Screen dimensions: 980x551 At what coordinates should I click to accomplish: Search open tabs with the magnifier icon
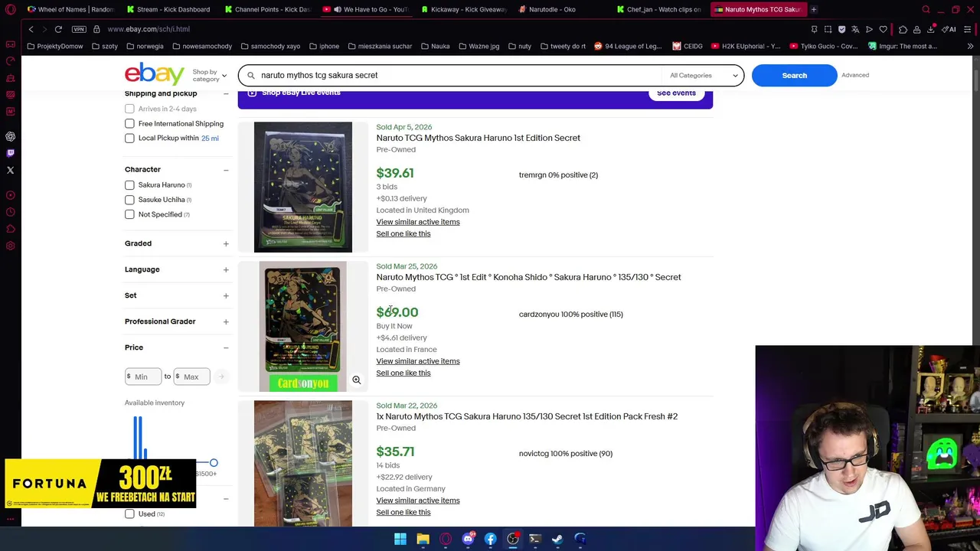point(926,9)
